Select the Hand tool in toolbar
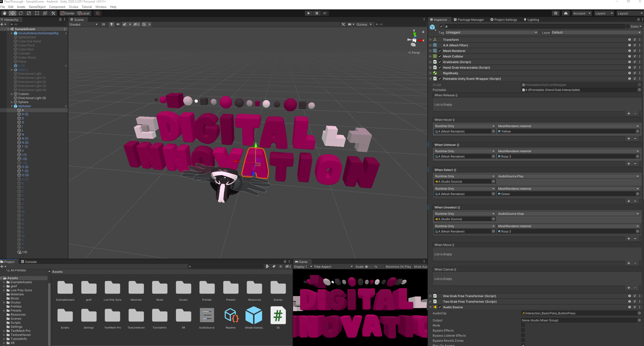The width and height of the screenshot is (644, 346). (4, 13)
